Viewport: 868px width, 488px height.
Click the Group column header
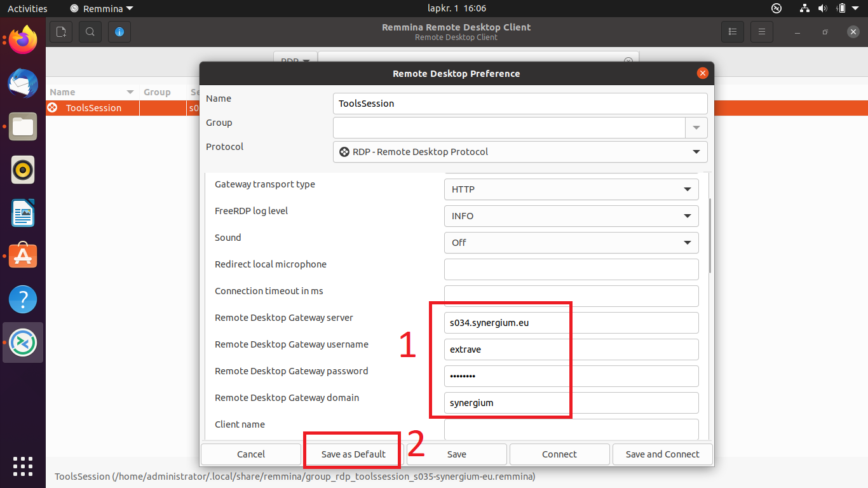(x=162, y=92)
